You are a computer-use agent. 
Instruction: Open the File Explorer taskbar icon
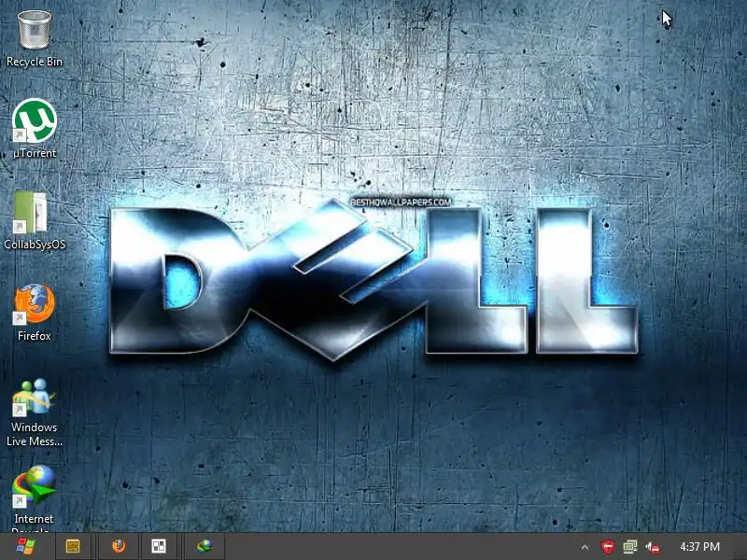(x=73, y=546)
